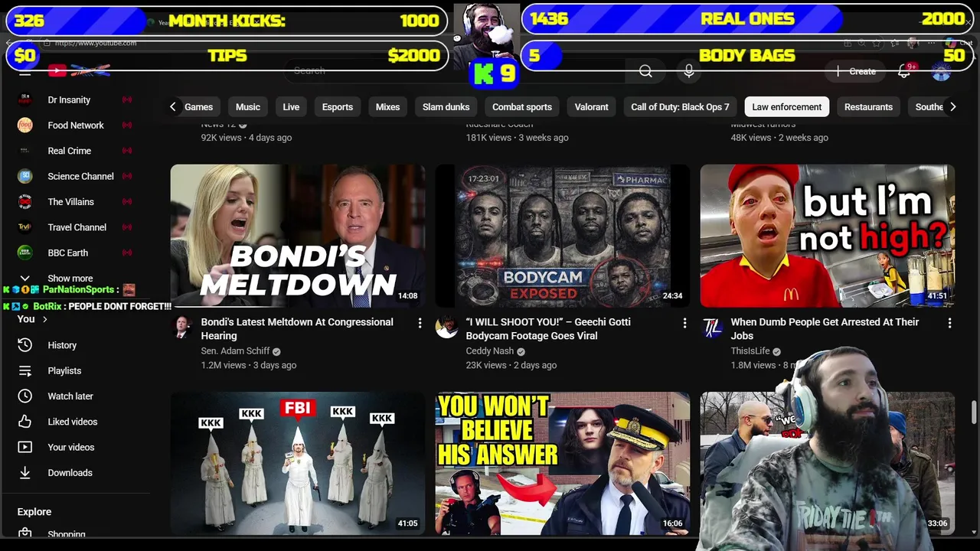
Task: Play Bondi's Meltdown thumbnail
Action: 298,236
